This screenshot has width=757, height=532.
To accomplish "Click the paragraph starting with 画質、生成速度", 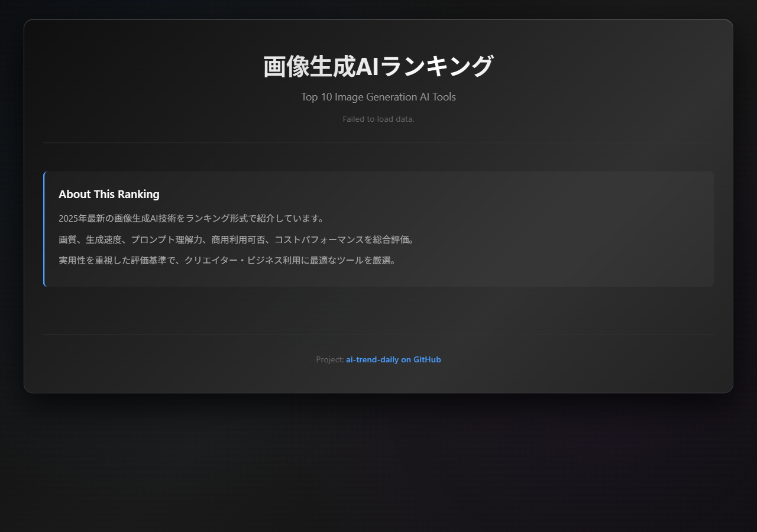I will click(x=237, y=240).
